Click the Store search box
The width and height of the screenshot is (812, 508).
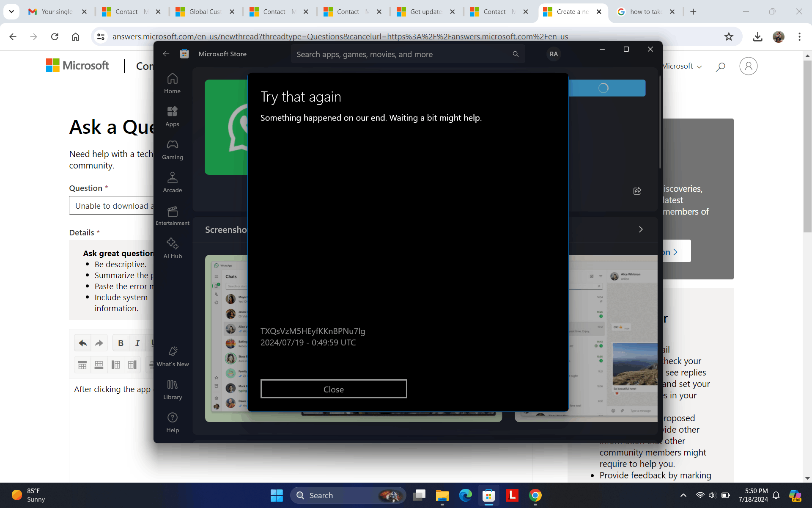[402, 54]
